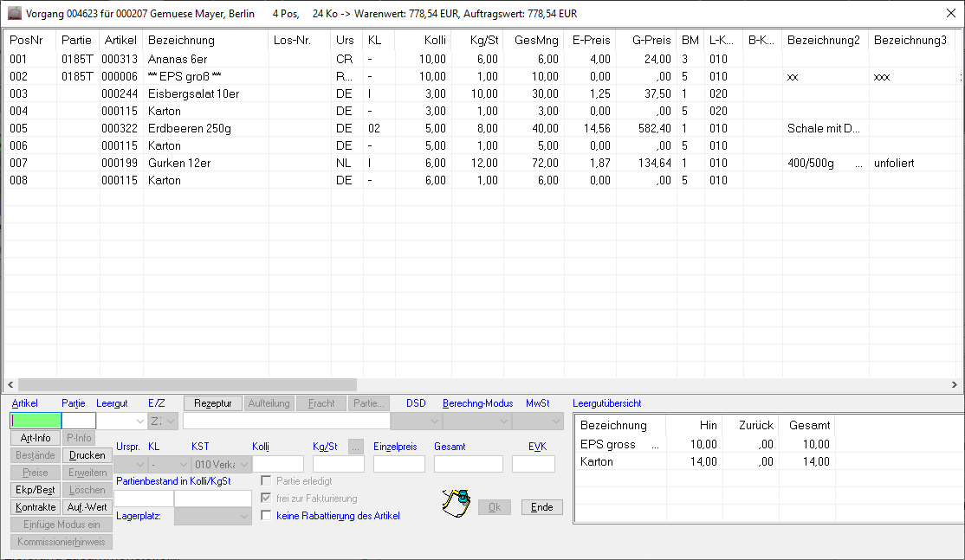This screenshot has width=965, height=560.
Task: Click the Ekp/Best button
Action: tap(36, 489)
